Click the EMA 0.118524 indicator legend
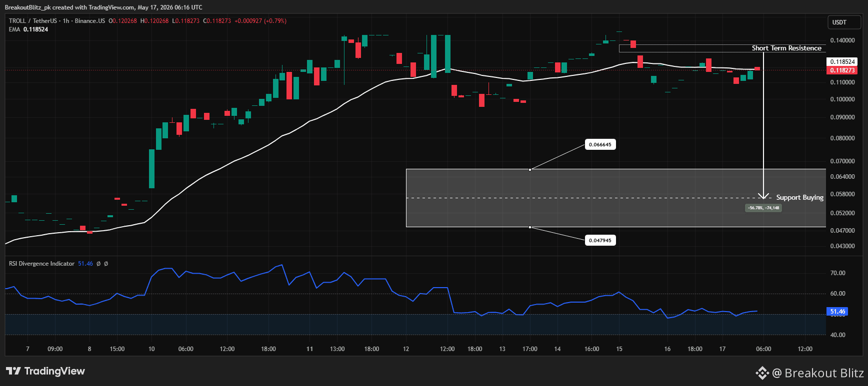 [x=28, y=29]
